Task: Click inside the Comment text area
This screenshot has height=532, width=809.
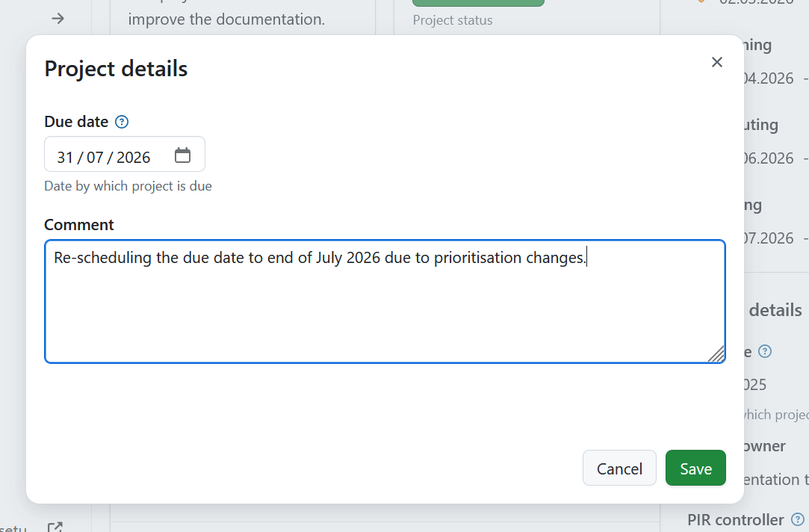Action: point(385,301)
